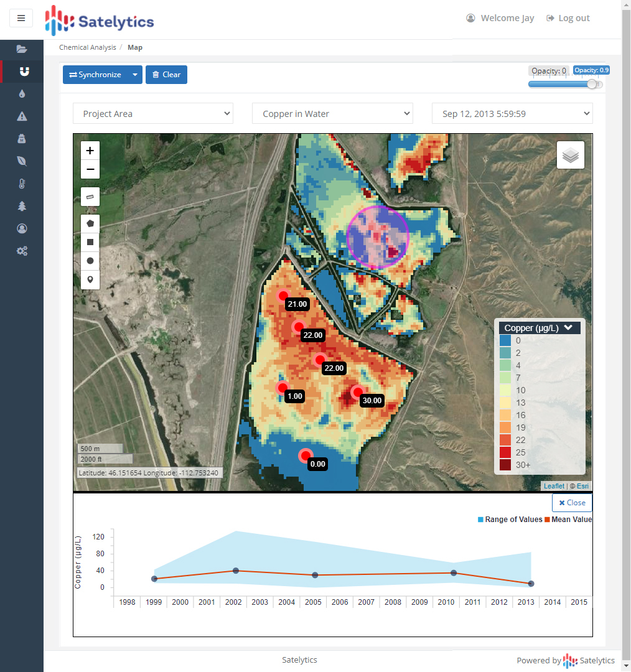Select the water droplet sidebar icon
This screenshot has height=672, width=631.
point(22,93)
